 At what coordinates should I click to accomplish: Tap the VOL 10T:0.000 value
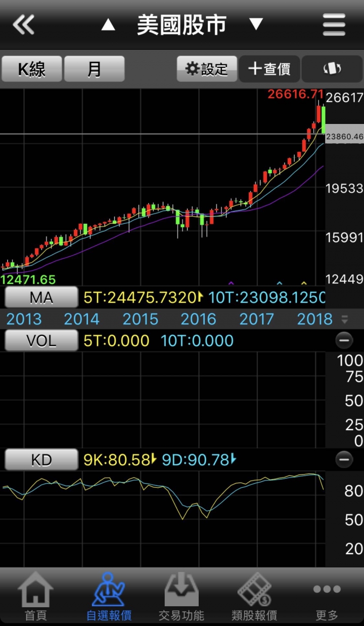[197, 341]
